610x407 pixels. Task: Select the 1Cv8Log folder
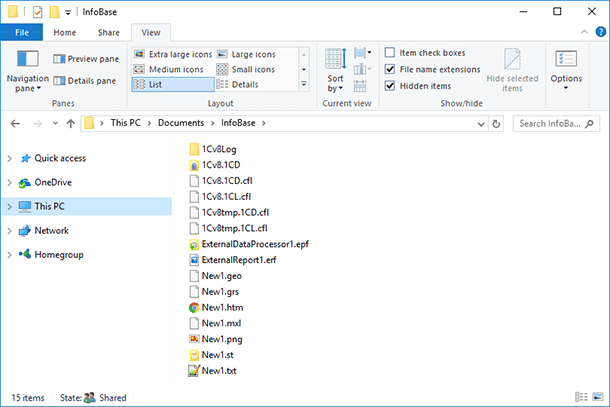[x=213, y=149]
